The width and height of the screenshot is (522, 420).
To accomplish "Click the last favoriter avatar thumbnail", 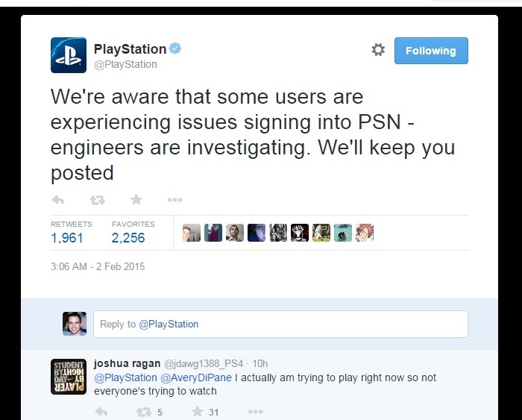I will (x=365, y=233).
